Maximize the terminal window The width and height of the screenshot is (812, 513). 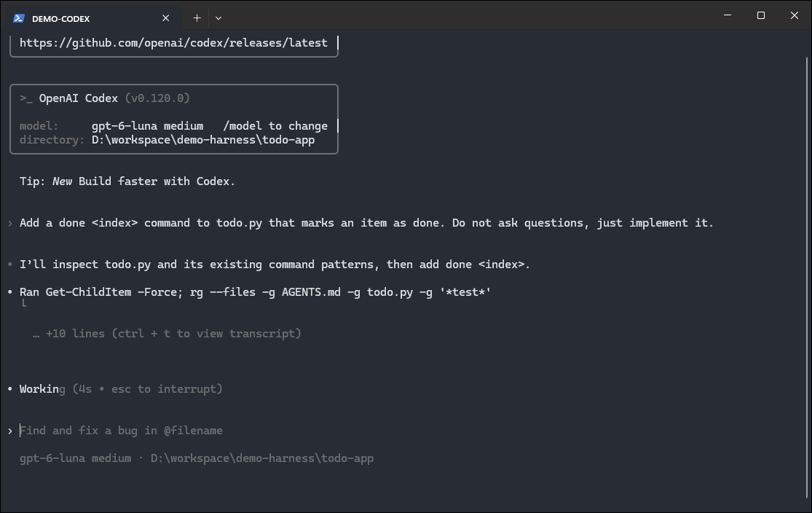761,15
